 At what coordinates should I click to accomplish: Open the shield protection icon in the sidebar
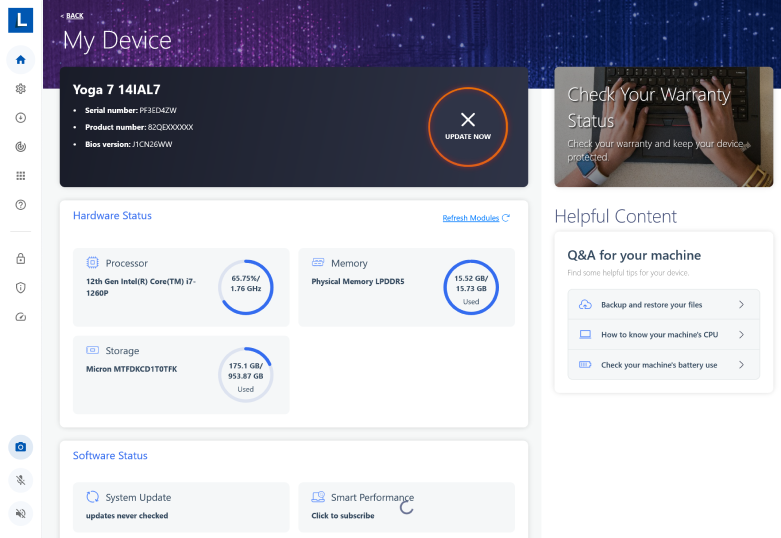(x=20, y=287)
